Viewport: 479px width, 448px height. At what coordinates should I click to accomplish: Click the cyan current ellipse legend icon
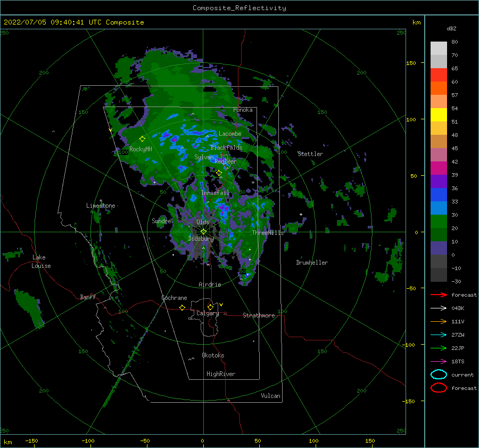[x=439, y=374]
